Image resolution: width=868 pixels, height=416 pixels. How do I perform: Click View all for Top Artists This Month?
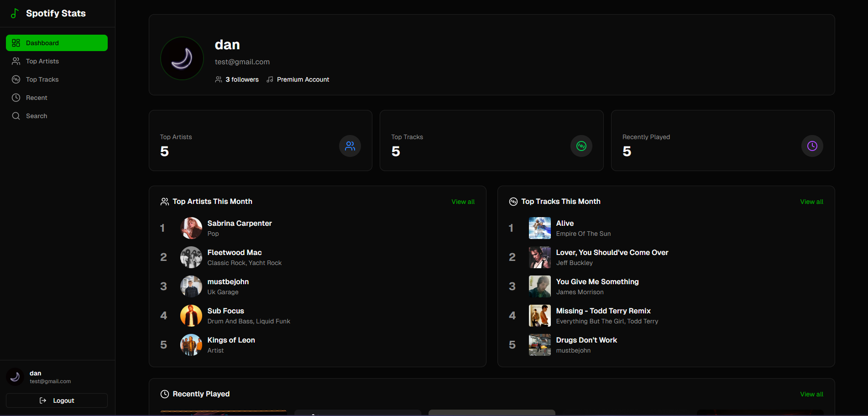point(463,202)
